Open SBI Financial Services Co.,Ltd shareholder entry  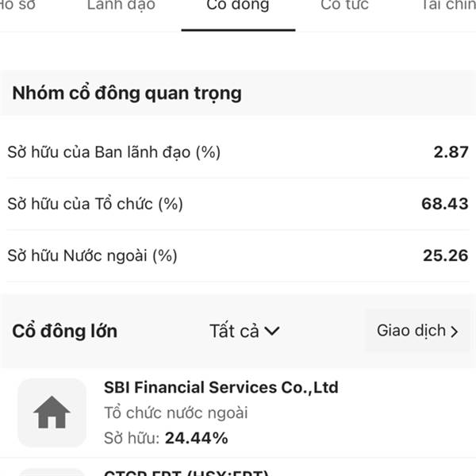click(x=238, y=413)
